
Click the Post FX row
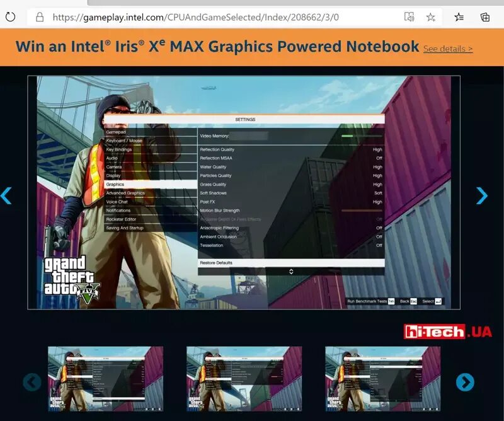291,202
